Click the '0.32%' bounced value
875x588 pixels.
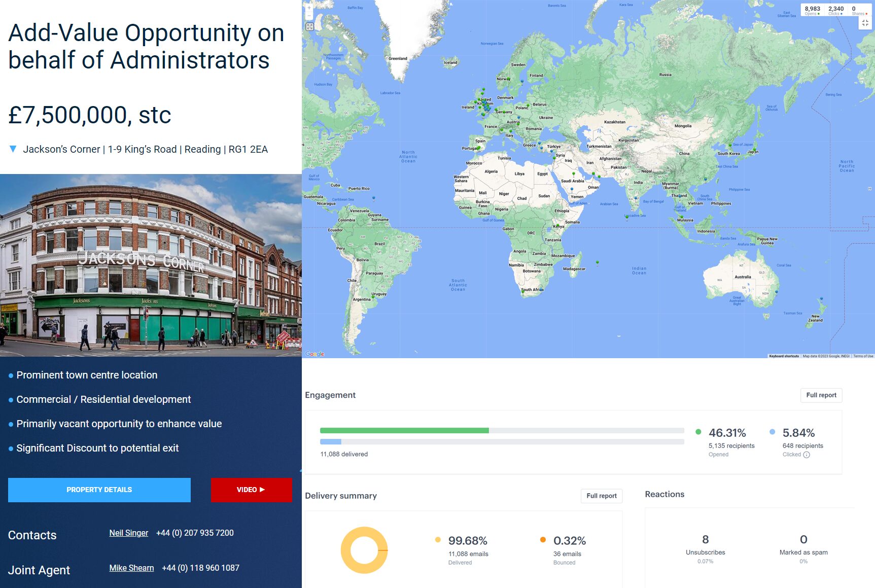click(570, 541)
